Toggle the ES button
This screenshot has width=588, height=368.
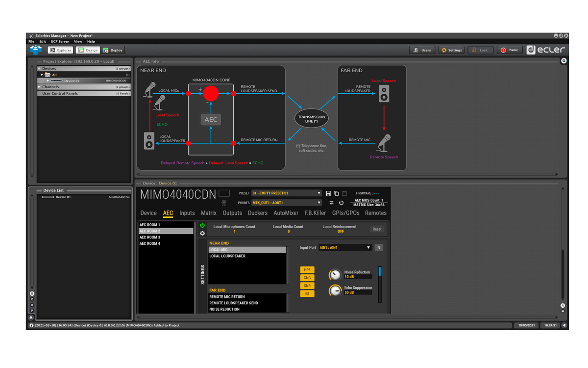pos(307,293)
